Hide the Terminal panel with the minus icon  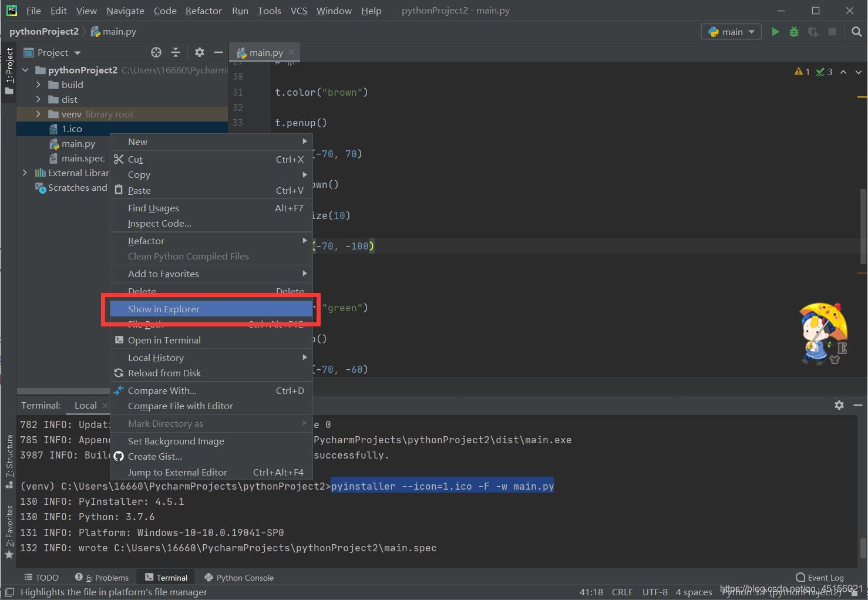tap(858, 405)
